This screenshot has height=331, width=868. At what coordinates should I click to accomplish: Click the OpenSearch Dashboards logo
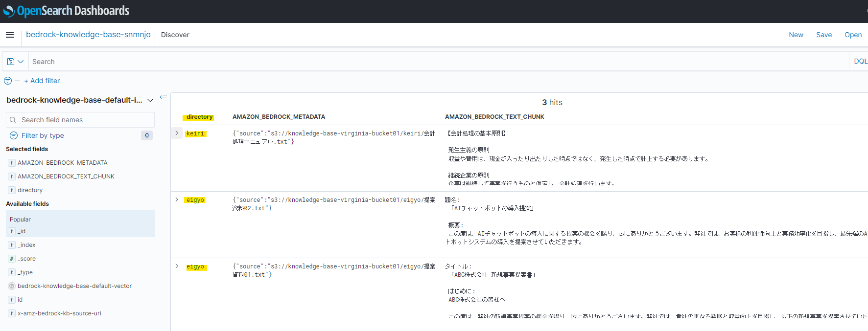click(x=66, y=11)
